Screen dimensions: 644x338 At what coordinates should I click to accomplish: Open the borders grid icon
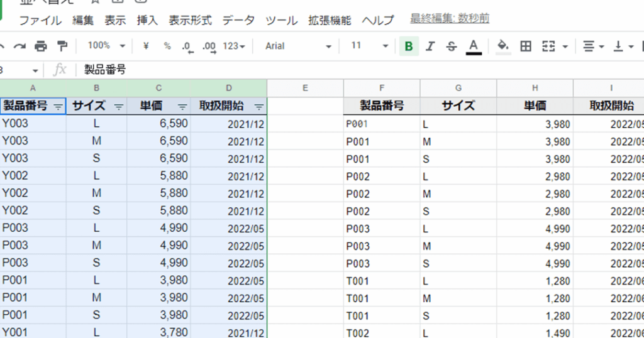(526, 46)
